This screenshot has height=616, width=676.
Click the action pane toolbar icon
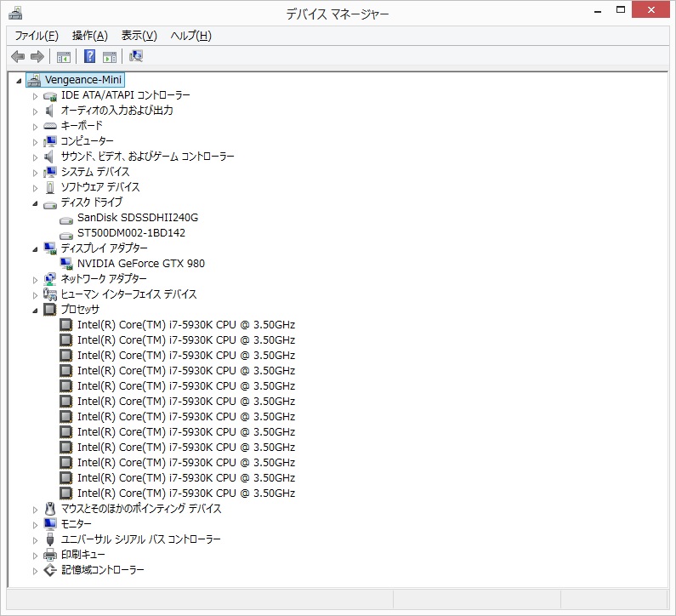coord(110,56)
